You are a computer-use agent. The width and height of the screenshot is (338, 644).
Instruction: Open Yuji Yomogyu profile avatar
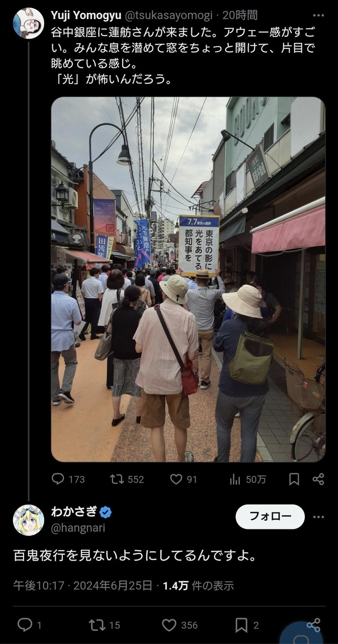click(29, 23)
